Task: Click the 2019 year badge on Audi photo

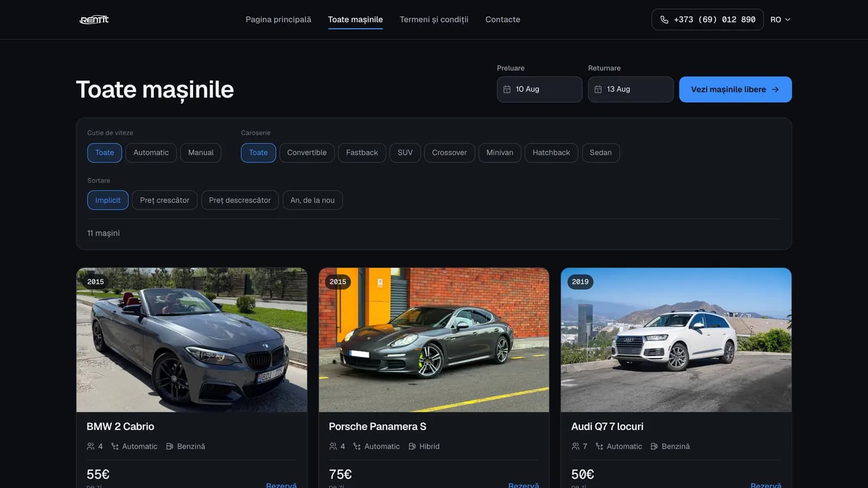Action: tap(580, 282)
